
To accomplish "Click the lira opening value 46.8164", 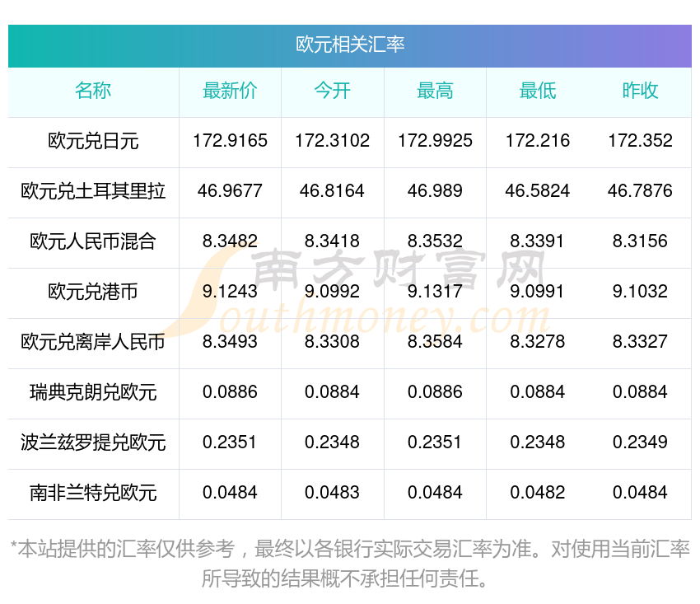I will point(332,191).
